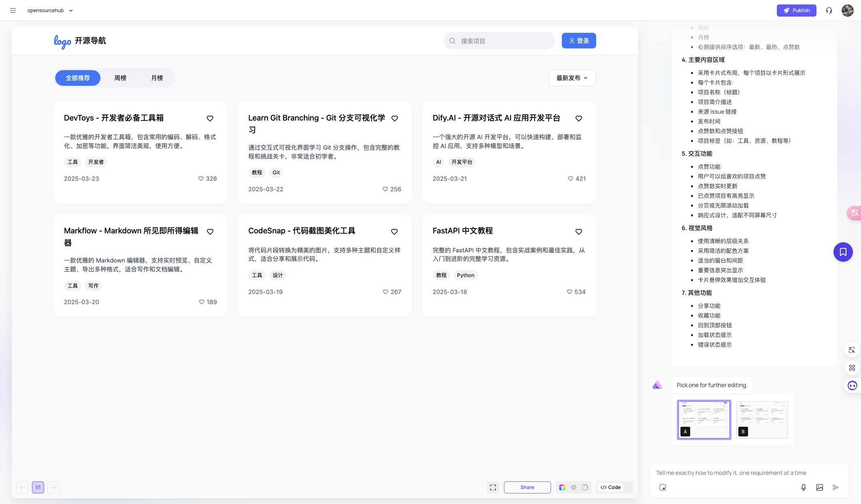Favorite the CodeSnap card heart

click(394, 232)
